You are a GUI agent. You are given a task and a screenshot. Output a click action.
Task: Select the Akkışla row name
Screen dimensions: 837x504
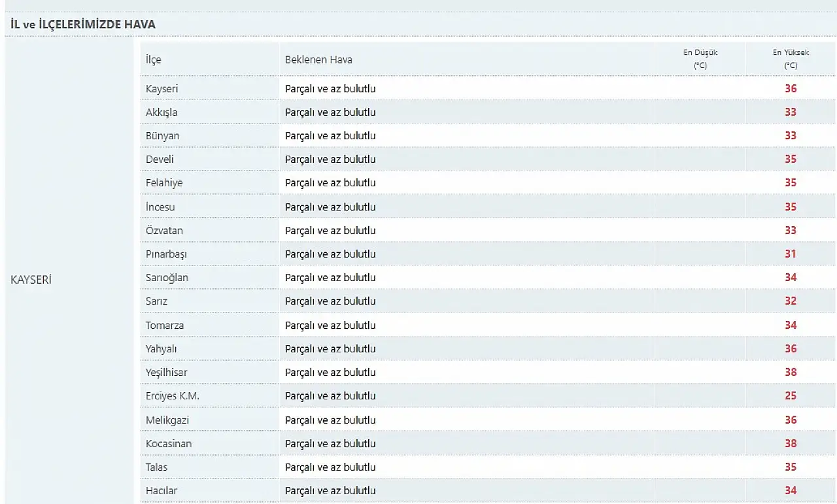point(161,112)
